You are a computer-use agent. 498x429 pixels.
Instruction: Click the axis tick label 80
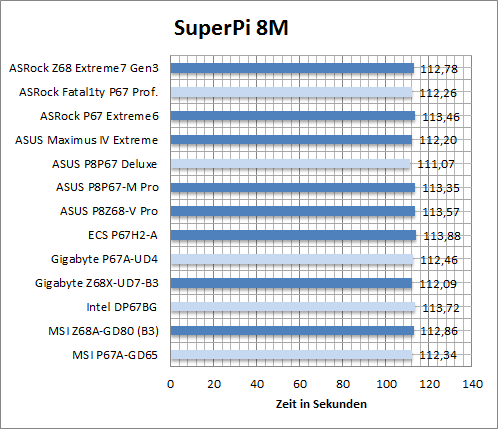(x=343, y=384)
